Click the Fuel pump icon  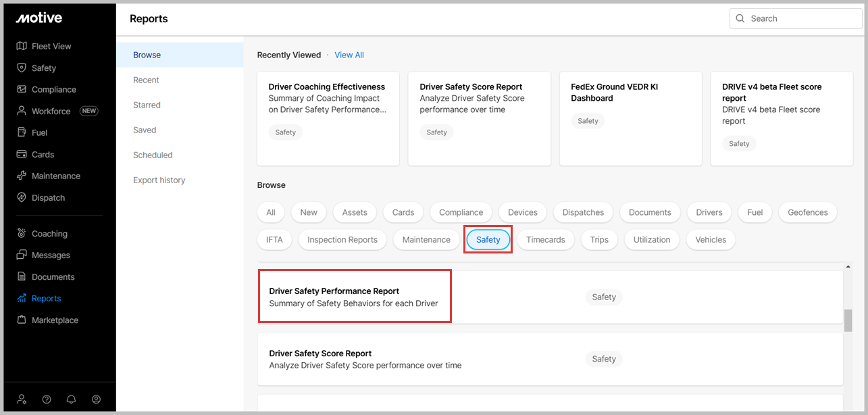(22, 132)
